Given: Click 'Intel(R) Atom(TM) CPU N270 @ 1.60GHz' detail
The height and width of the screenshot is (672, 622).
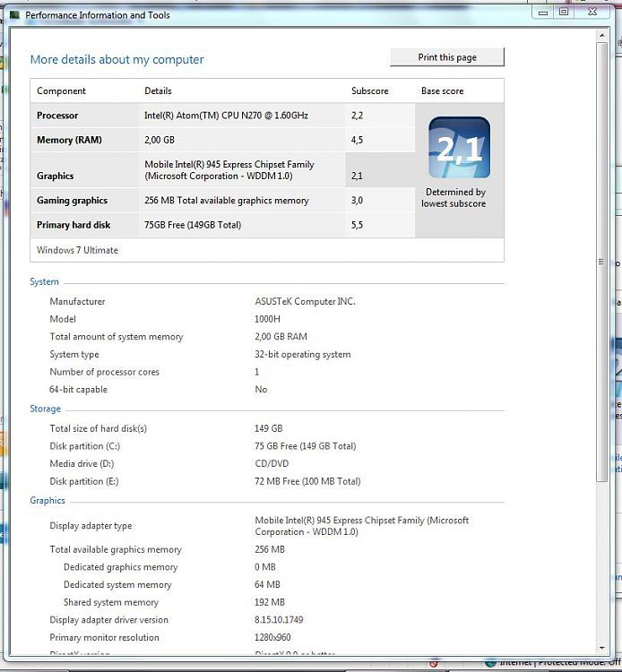Looking at the screenshot, I should click(226, 116).
